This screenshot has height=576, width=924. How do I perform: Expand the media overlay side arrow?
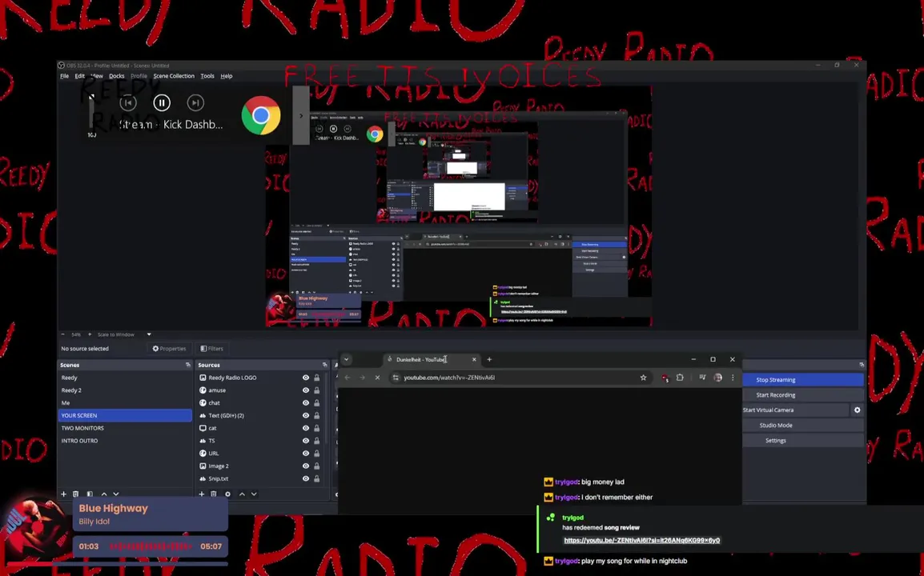coord(301,115)
